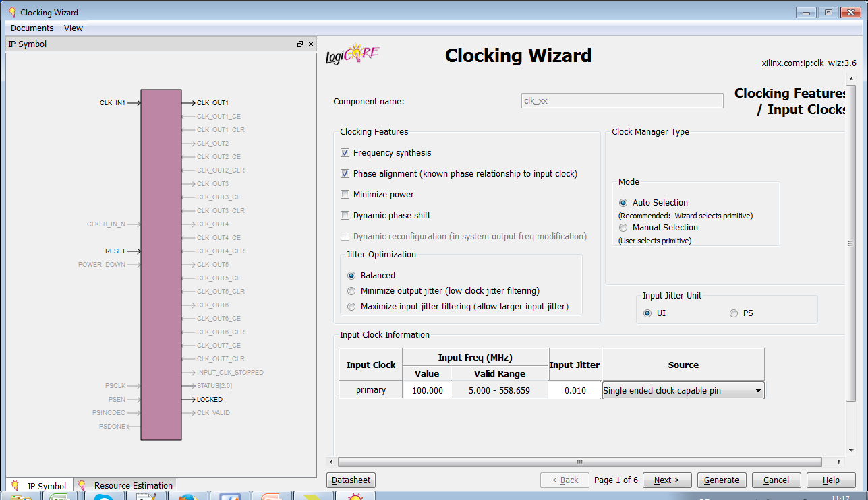This screenshot has height=500, width=868.
Task: Set the Input Jitter Unit to PS
Action: (x=734, y=313)
